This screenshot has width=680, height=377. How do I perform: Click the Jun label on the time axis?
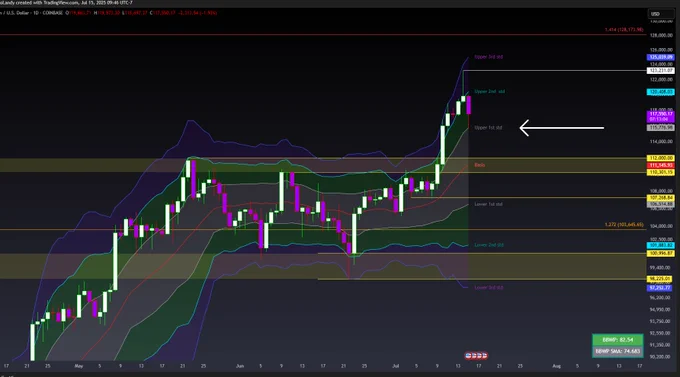coord(240,366)
